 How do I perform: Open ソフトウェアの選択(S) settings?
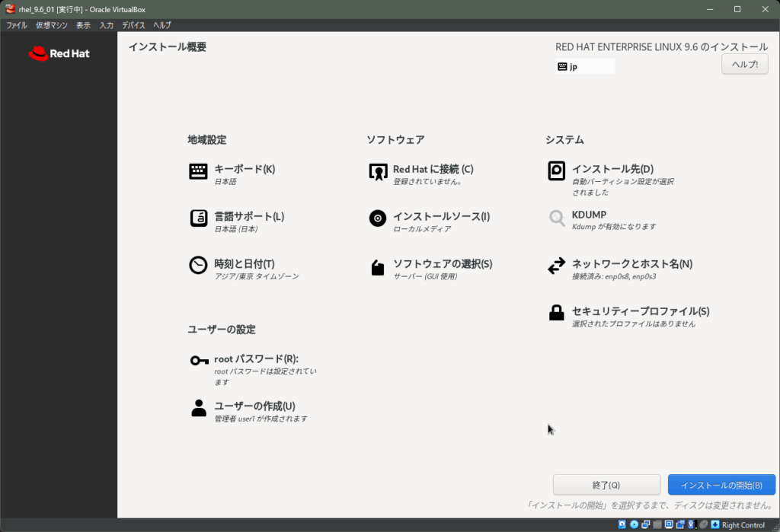pos(443,263)
